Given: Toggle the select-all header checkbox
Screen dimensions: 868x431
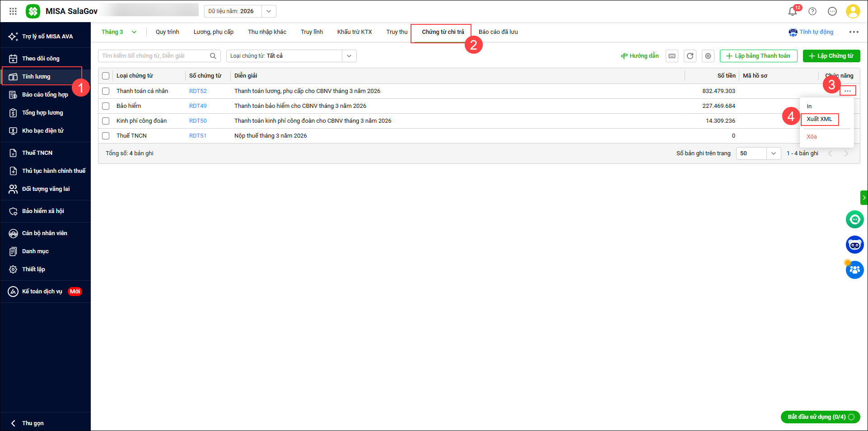Looking at the screenshot, I should point(106,76).
